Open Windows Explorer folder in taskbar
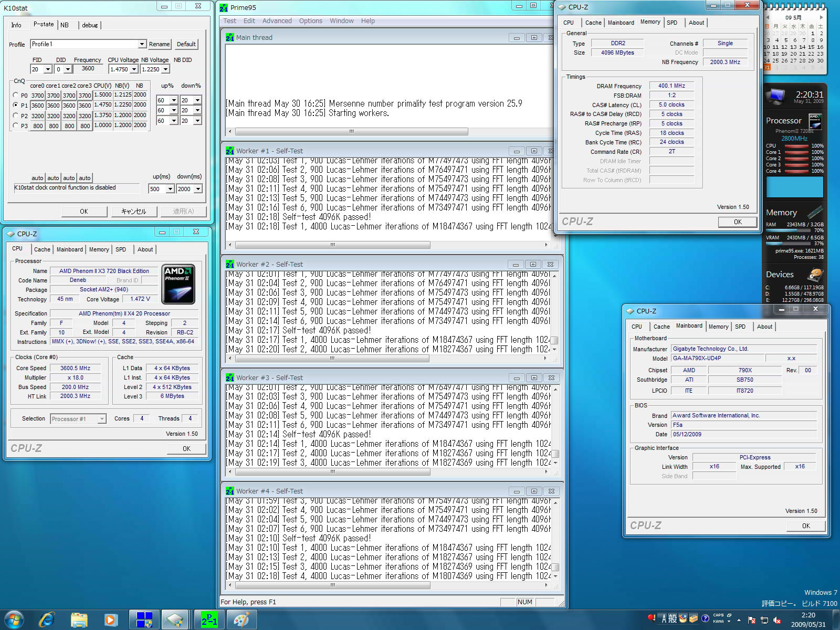This screenshot has height=630, width=840. (x=79, y=619)
